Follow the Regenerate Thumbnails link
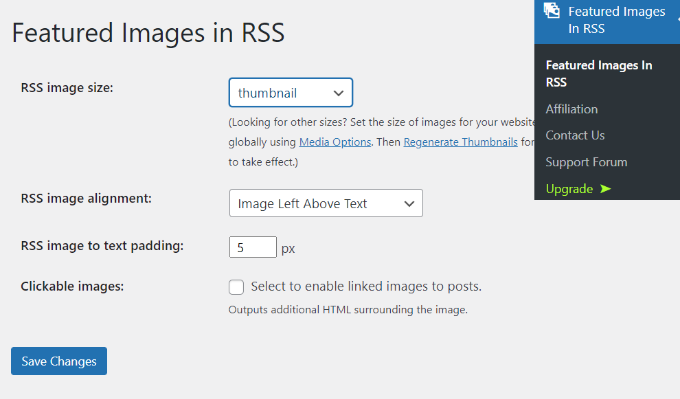This screenshot has height=399, width=680. click(x=461, y=142)
